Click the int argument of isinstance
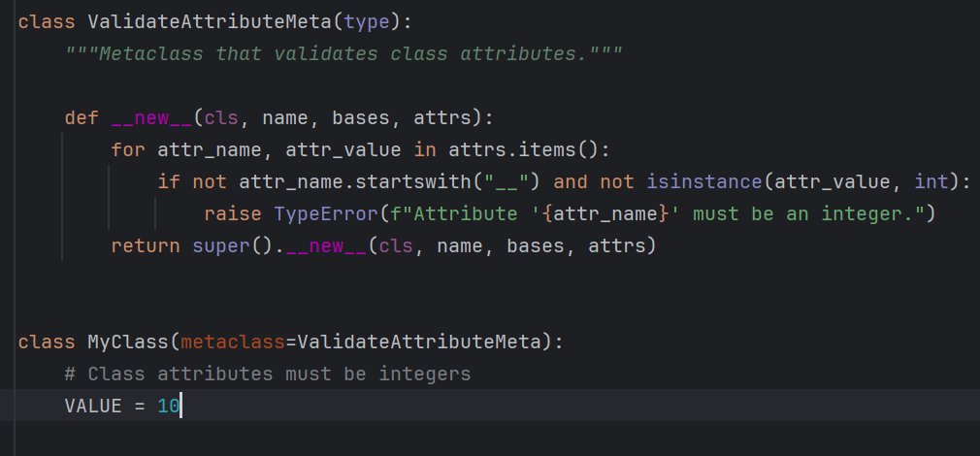 click(931, 181)
